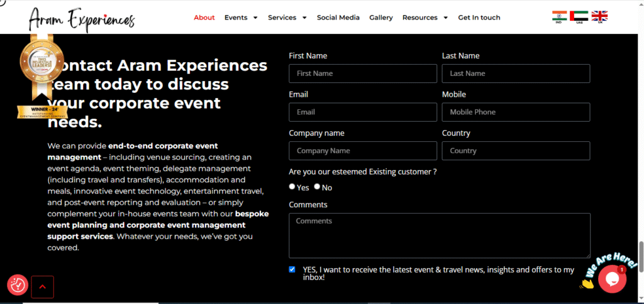Viewport: 644px width, 304px height.
Task: Select No for existing customer
Action: tap(317, 187)
